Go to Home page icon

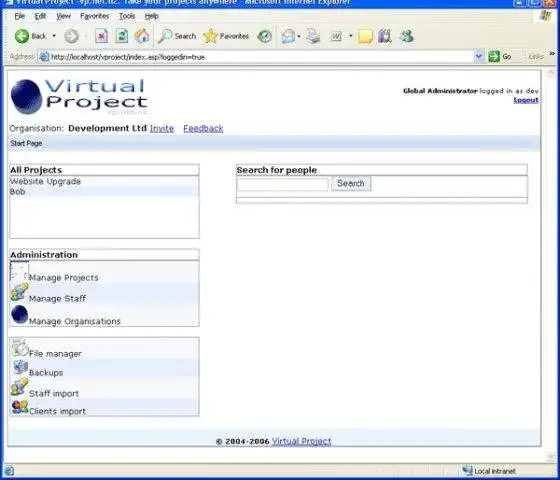point(142,36)
